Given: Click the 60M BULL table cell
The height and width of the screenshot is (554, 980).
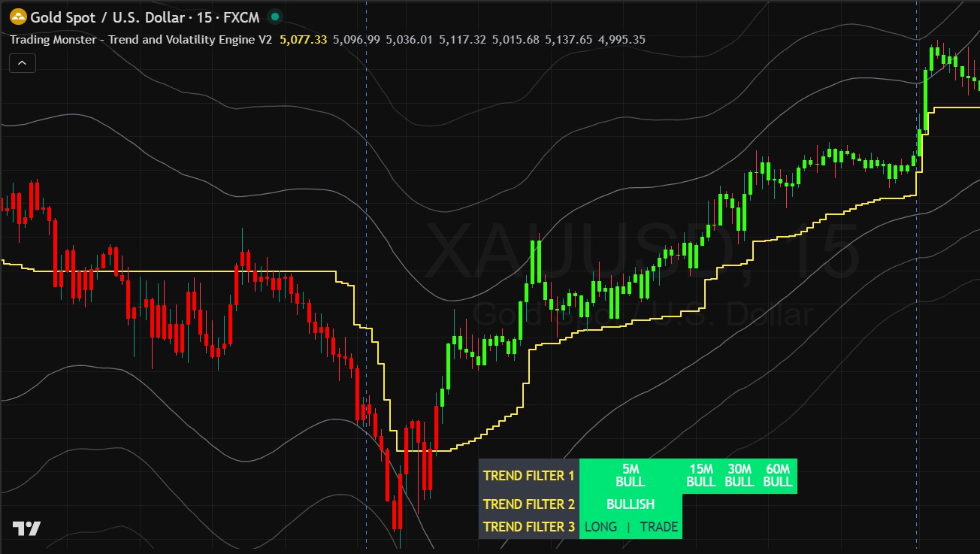Looking at the screenshot, I should 778,476.
